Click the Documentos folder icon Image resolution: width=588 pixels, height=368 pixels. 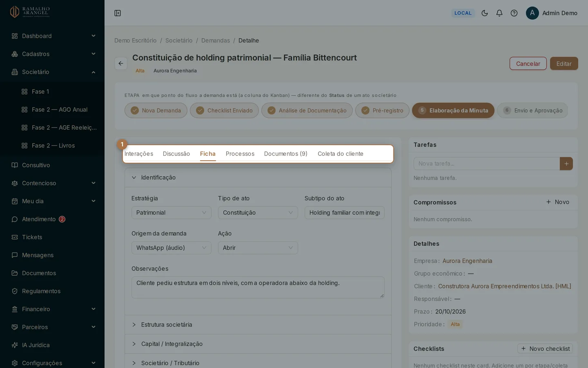click(x=15, y=273)
